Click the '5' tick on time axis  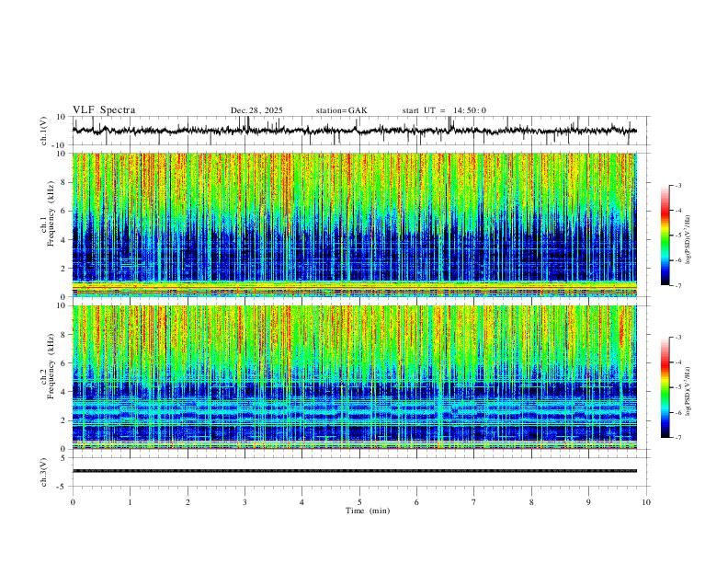(359, 502)
